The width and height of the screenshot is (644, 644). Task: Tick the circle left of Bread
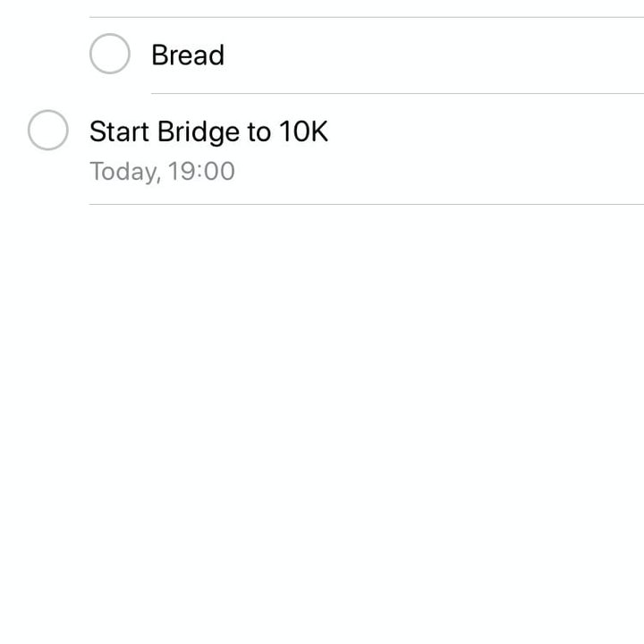tap(110, 55)
